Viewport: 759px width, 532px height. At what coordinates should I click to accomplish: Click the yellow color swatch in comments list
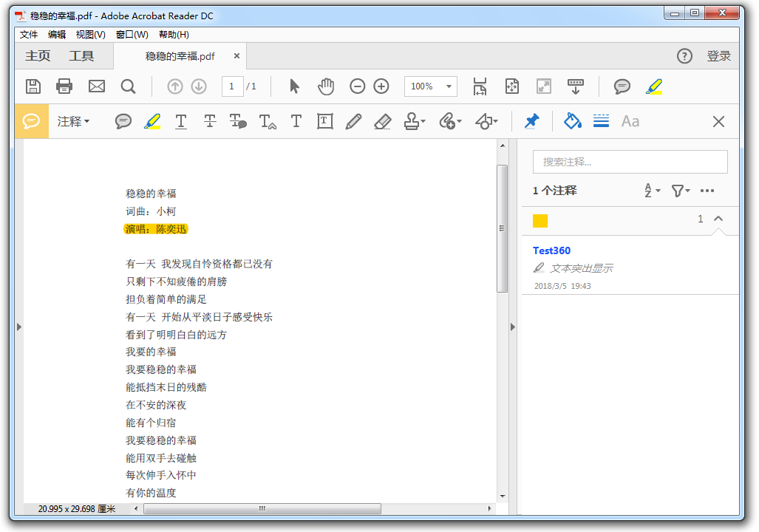coord(540,220)
